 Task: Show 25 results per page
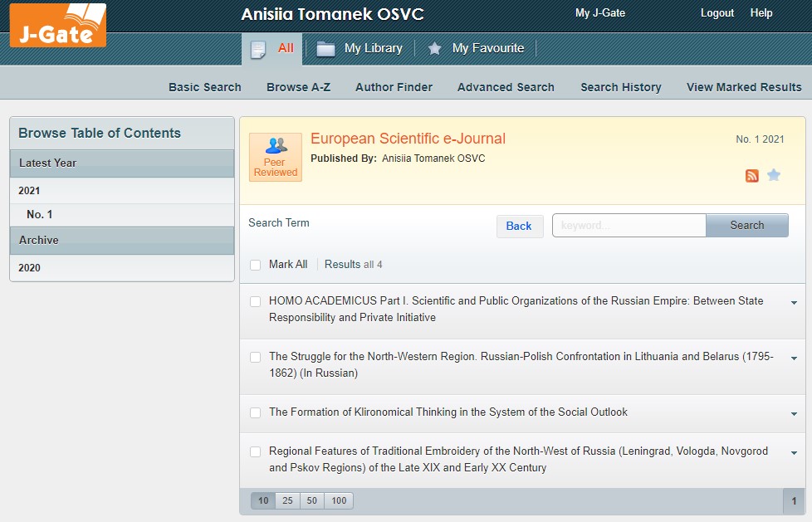click(x=287, y=500)
